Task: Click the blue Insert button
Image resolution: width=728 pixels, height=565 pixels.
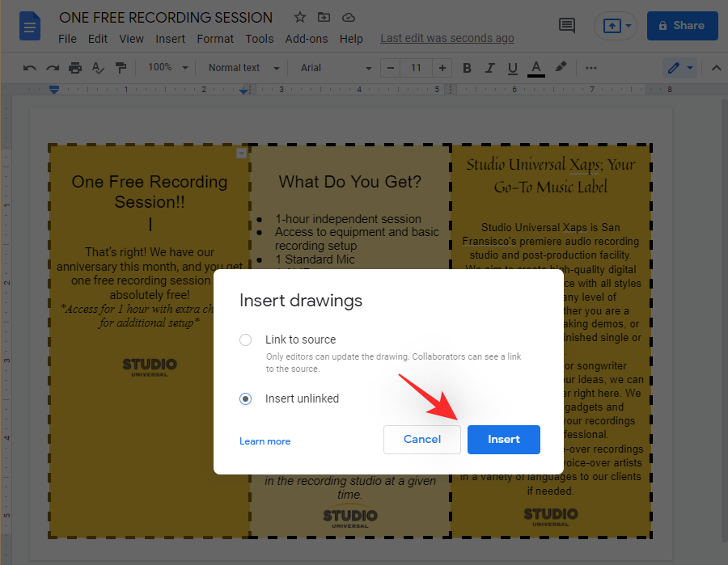Action: pos(503,439)
